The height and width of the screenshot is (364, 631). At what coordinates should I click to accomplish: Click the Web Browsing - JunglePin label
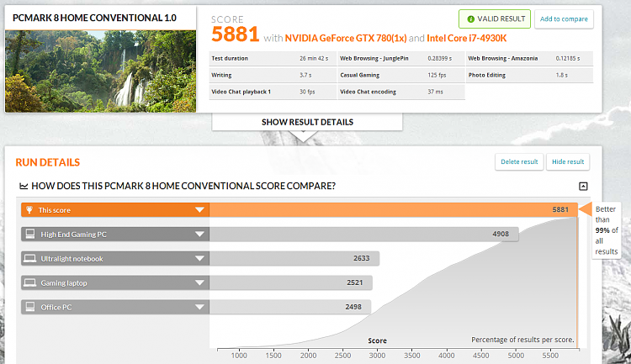click(x=374, y=58)
